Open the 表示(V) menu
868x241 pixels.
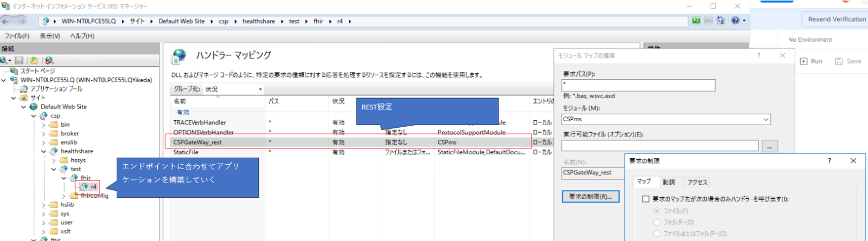(x=49, y=36)
